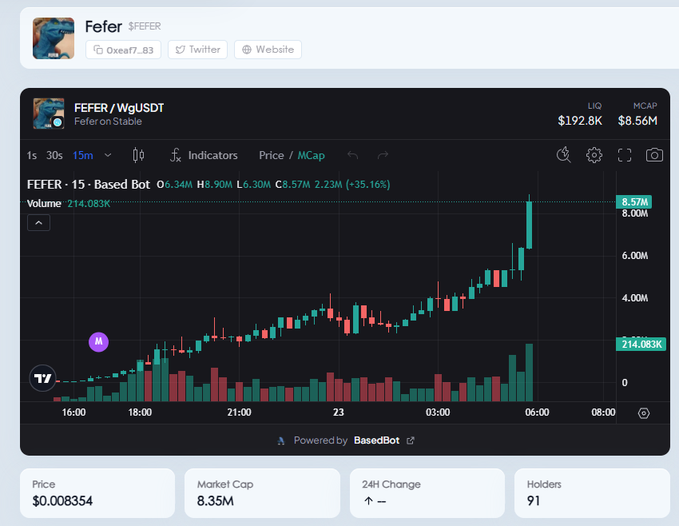Image resolution: width=679 pixels, height=526 pixels.
Task: Click the MCAP $8.56M value
Action: [637, 120]
